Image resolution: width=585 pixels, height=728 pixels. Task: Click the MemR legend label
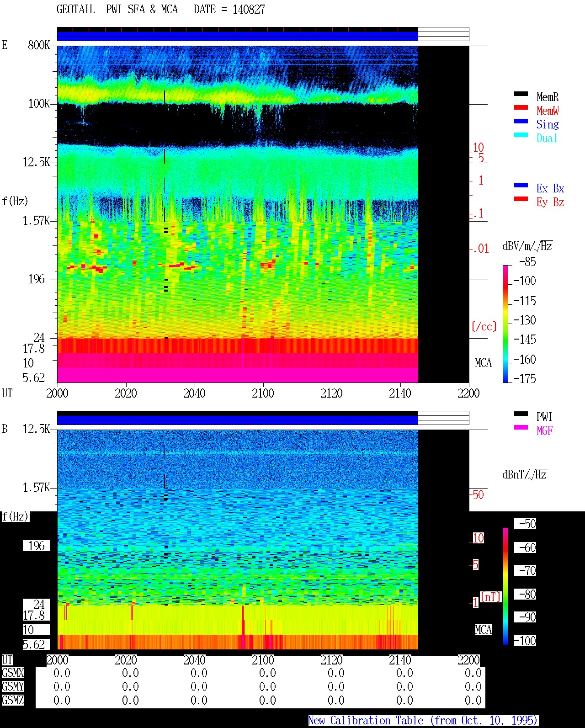[548, 97]
